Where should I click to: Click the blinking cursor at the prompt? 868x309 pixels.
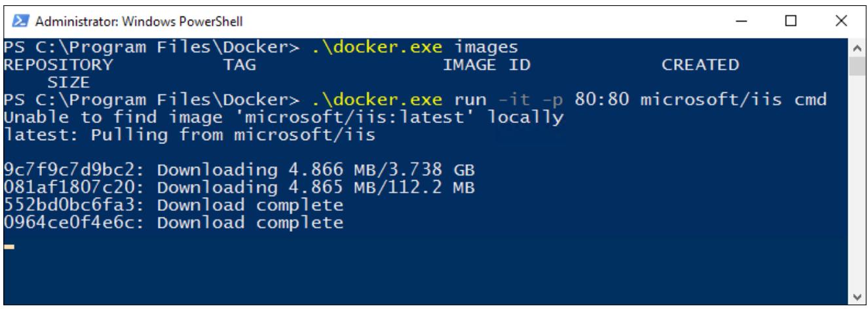(x=9, y=247)
